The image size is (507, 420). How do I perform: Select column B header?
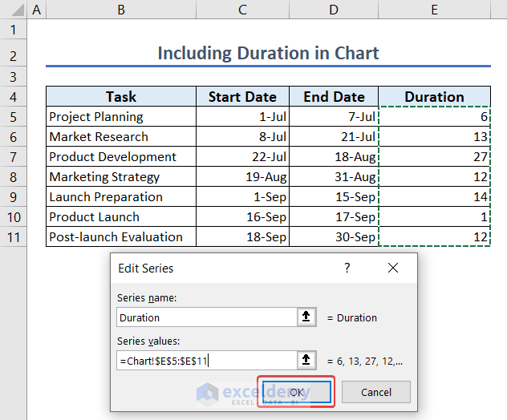(x=120, y=10)
